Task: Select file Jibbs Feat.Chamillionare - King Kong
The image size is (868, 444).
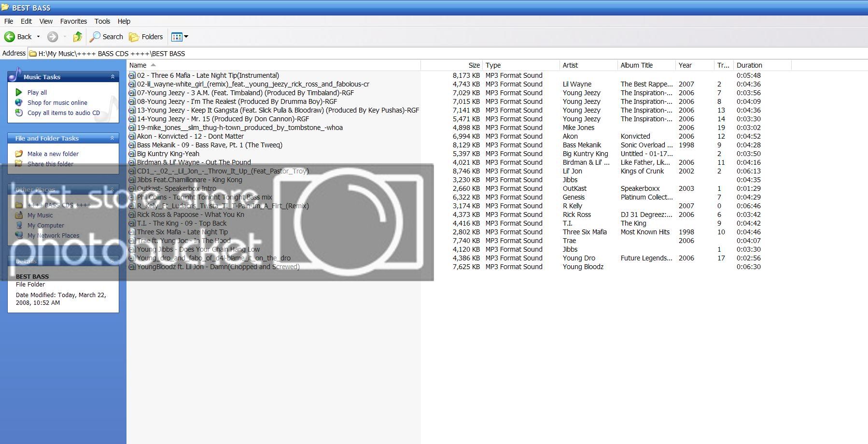Action: point(190,180)
